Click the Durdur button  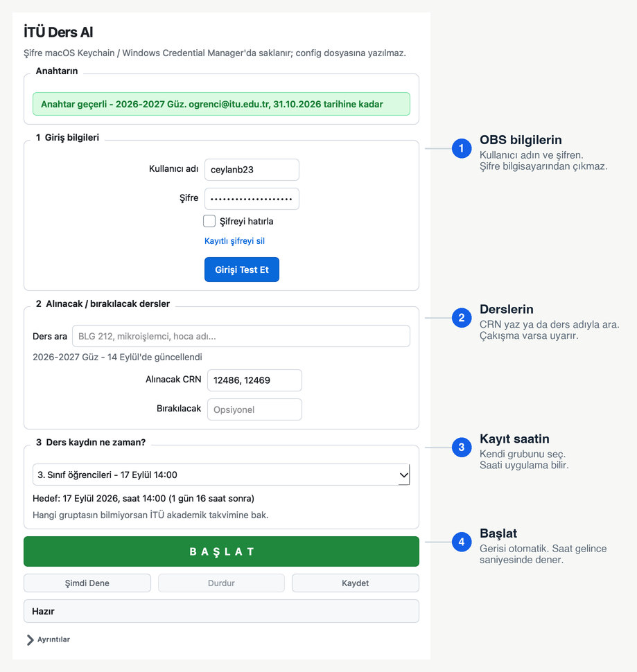[221, 583]
